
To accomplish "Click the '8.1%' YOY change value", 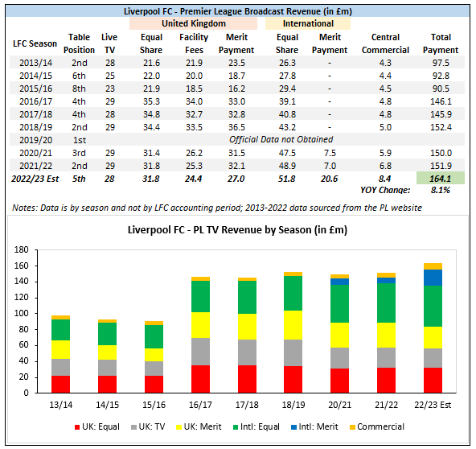I will [x=441, y=190].
